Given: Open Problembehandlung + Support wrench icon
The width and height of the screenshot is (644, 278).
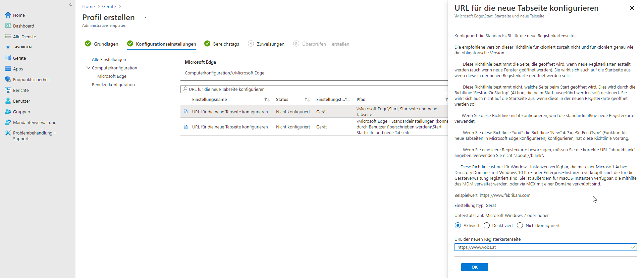Looking at the screenshot, I should [8, 133].
